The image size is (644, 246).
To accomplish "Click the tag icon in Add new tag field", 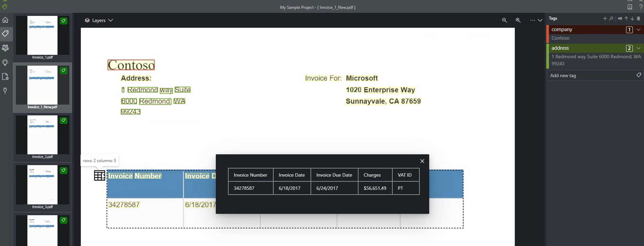I will (x=639, y=75).
